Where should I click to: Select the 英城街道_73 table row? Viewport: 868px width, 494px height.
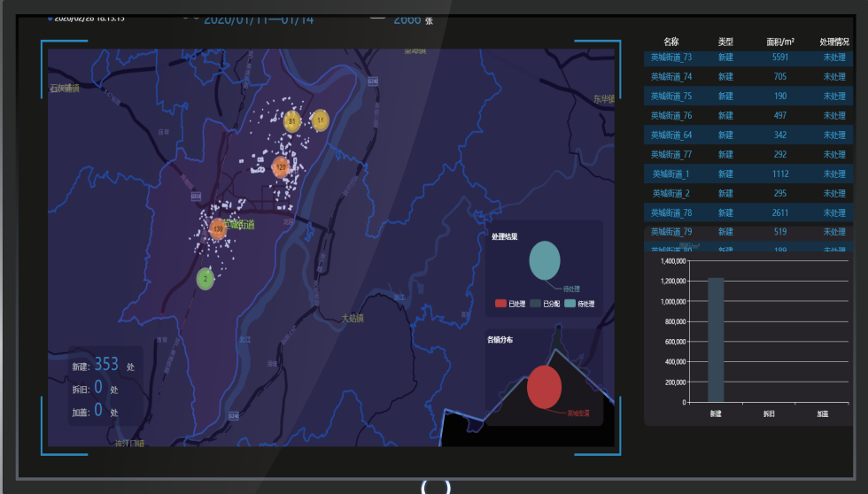pyautogui.click(x=748, y=58)
